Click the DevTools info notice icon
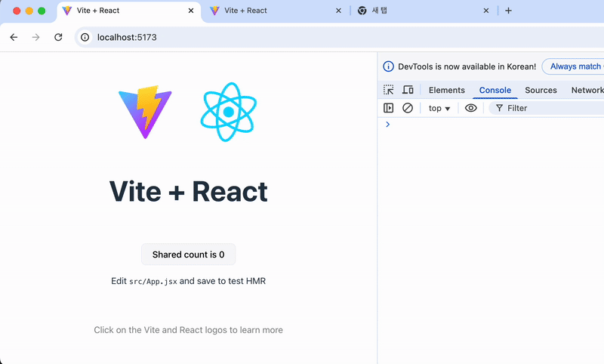The width and height of the screenshot is (604, 364). tap(388, 66)
